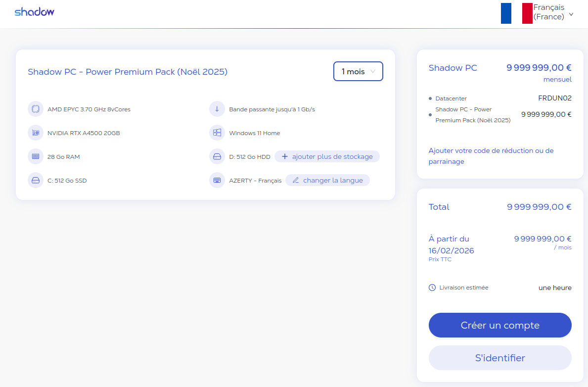Click the chevron next to Français (France)

tap(571, 15)
